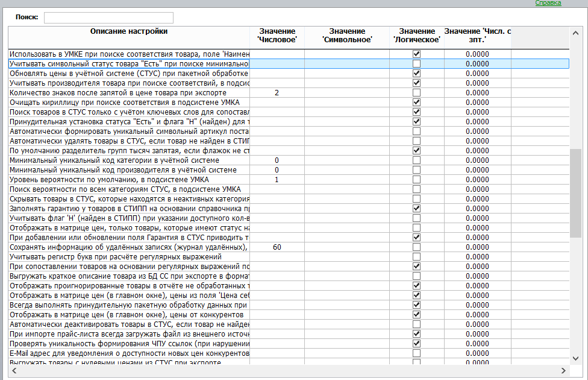
Task: Click the vertical scrollbar thumb
Action: click(575, 194)
